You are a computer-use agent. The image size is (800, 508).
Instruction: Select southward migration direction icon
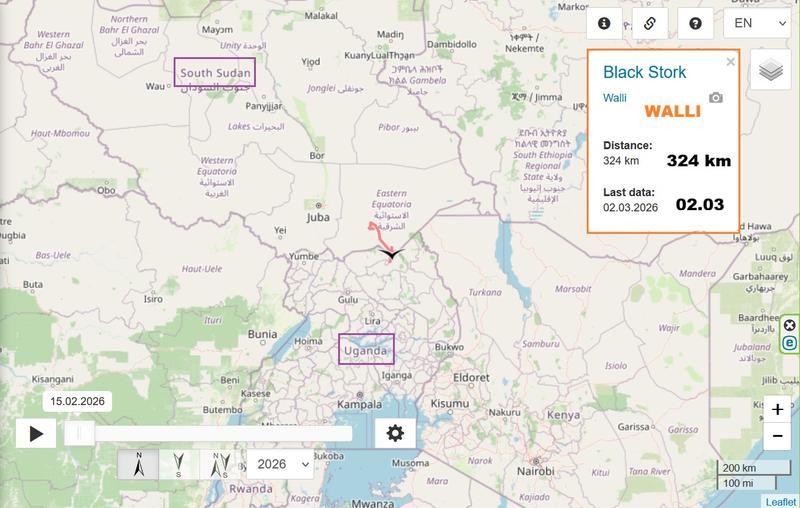pyautogui.click(x=179, y=464)
